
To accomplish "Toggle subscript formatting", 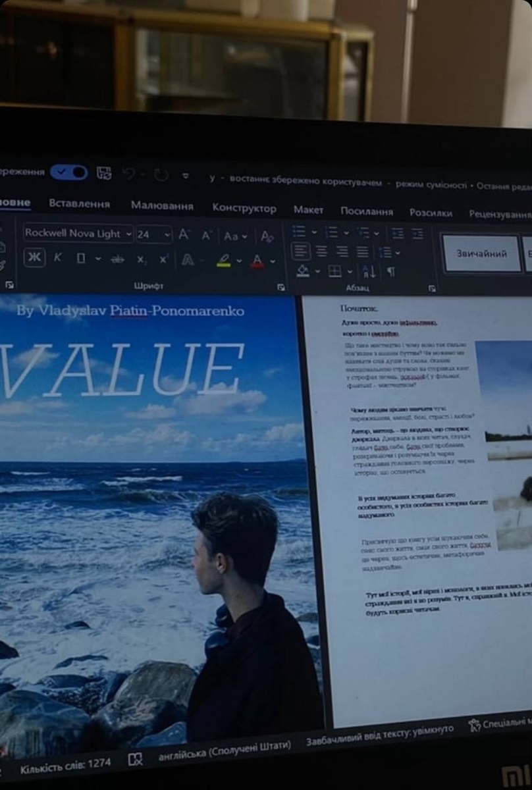I will (141, 261).
